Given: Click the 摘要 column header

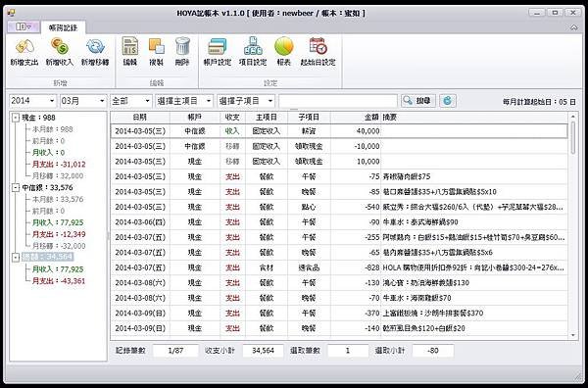Looking at the screenshot, I should coord(474,118).
